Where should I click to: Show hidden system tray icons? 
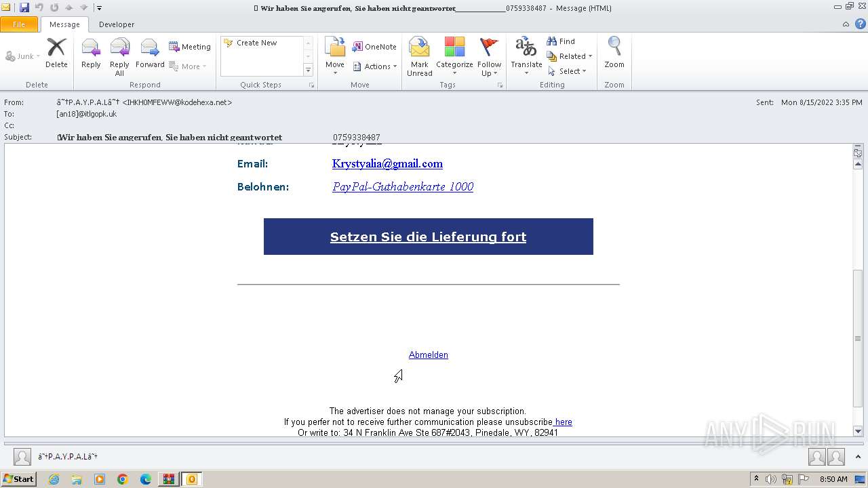756,479
